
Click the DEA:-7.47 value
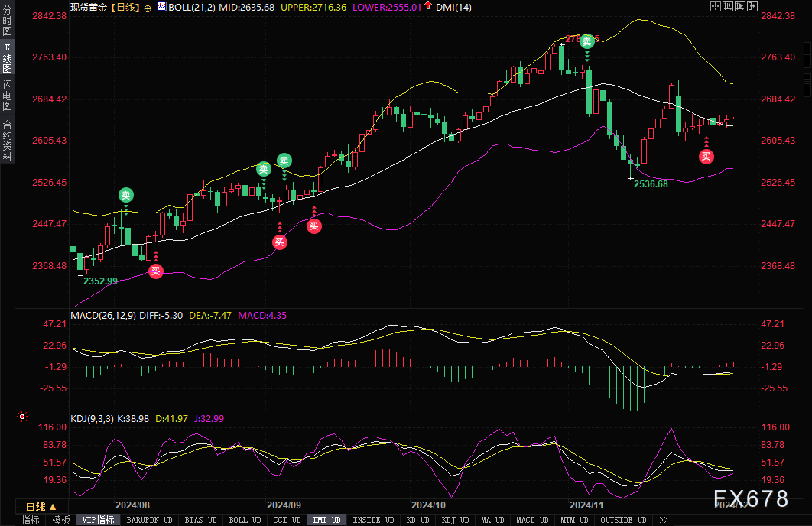[x=210, y=315]
